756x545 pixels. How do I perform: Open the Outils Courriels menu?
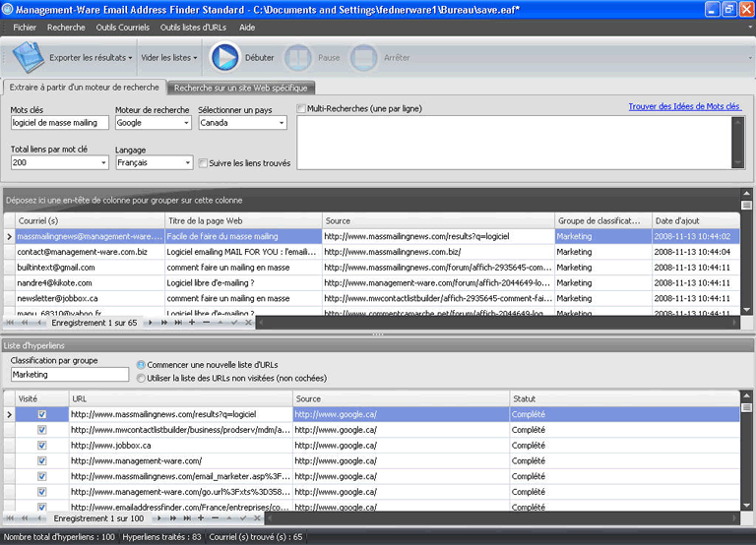click(x=122, y=28)
